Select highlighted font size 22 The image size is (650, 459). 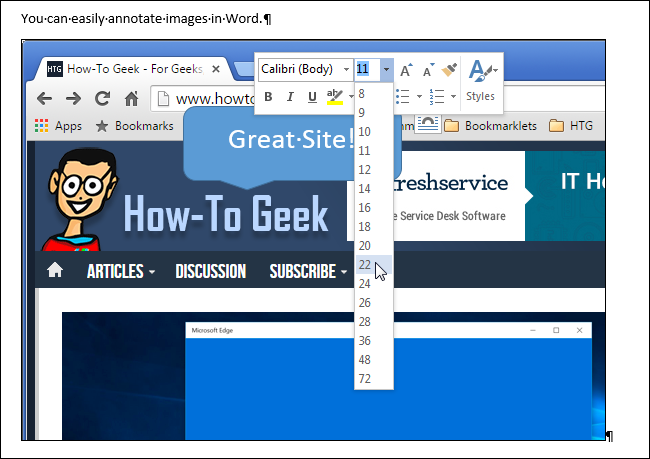[x=374, y=265]
